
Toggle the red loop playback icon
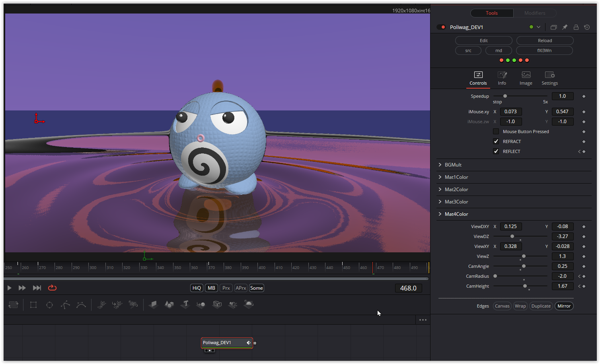(52, 288)
